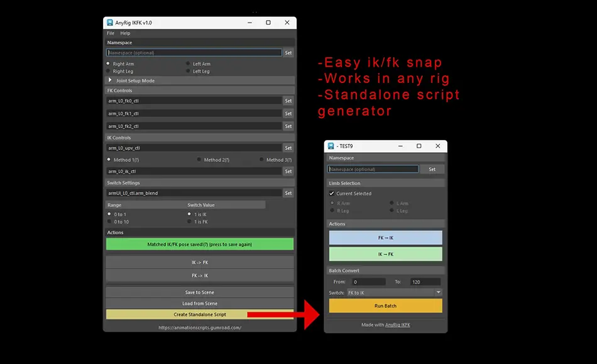Click Set beside arm_L0_ik_ctl
Image resolution: width=597 pixels, height=364 pixels.
tap(288, 171)
